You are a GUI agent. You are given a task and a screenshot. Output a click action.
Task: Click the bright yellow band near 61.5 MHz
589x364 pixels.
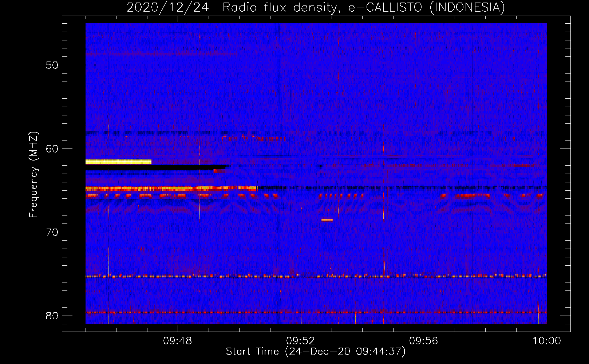118,162
